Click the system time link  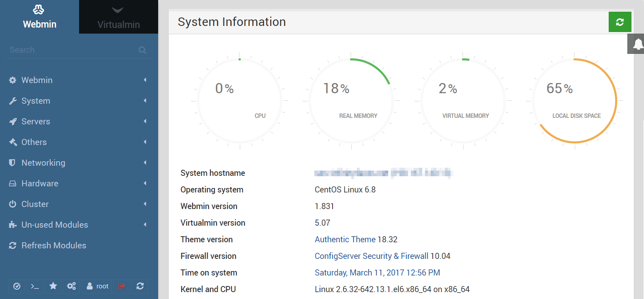tap(377, 273)
